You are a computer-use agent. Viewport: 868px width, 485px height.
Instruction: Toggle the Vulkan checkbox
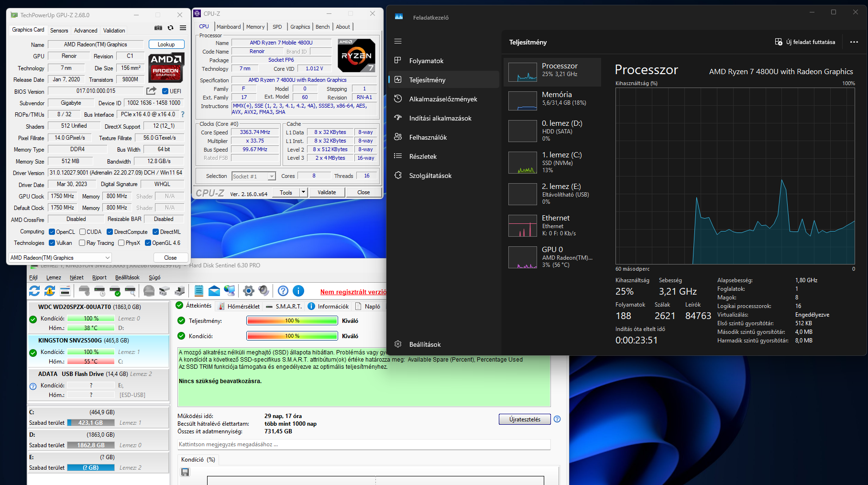[52, 243]
